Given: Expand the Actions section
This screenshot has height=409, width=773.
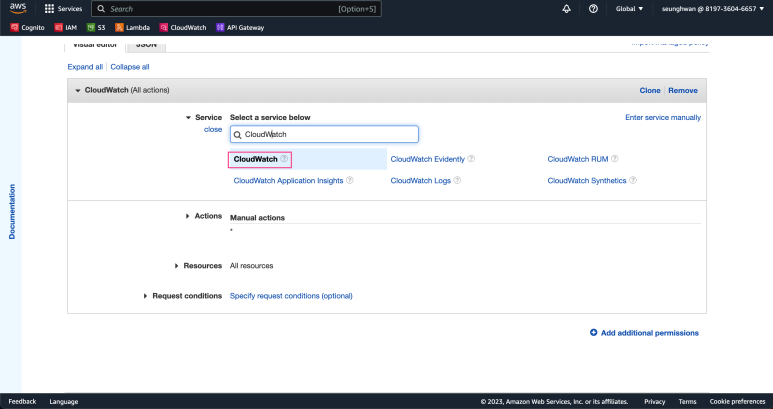Looking at the screenshot, I should tap(188, 216).
